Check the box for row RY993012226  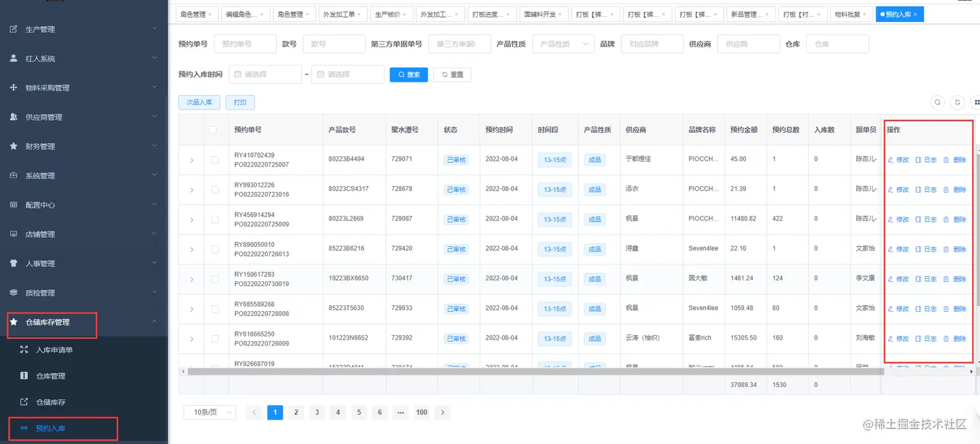[215, 190]
